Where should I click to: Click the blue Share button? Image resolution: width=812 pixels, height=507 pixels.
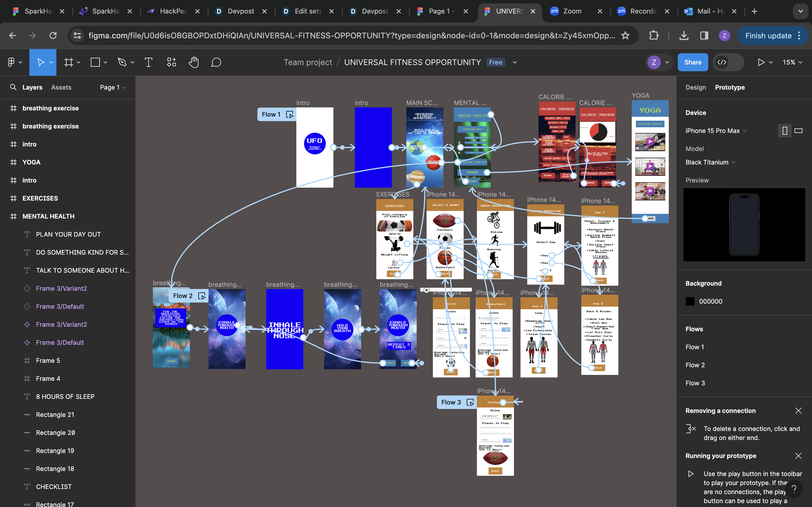click(x=692, y=62)
